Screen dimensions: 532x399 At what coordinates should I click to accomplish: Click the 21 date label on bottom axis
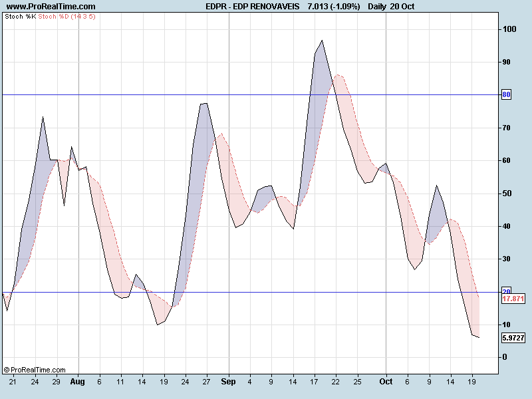(x=13, y=382)
